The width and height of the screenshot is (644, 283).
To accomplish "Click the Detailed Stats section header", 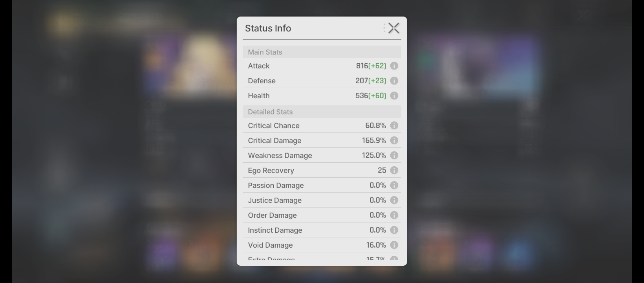I will click(322, 112).
